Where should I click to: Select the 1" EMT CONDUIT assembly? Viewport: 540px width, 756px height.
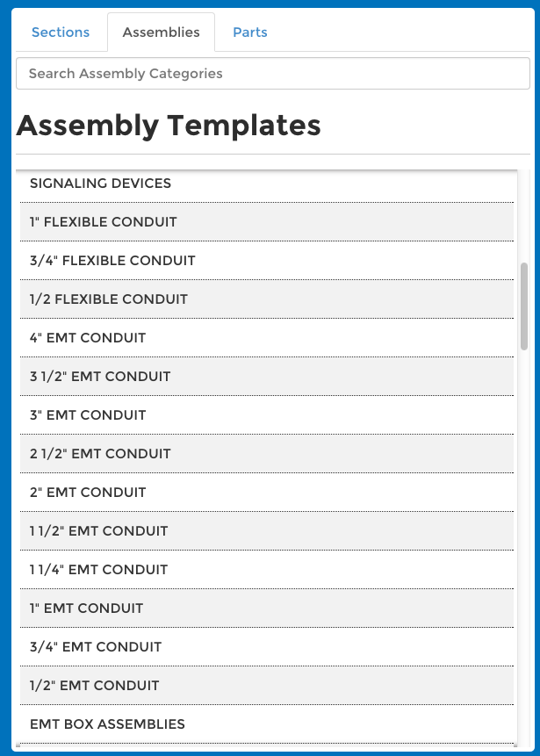(x=266, y=608)
